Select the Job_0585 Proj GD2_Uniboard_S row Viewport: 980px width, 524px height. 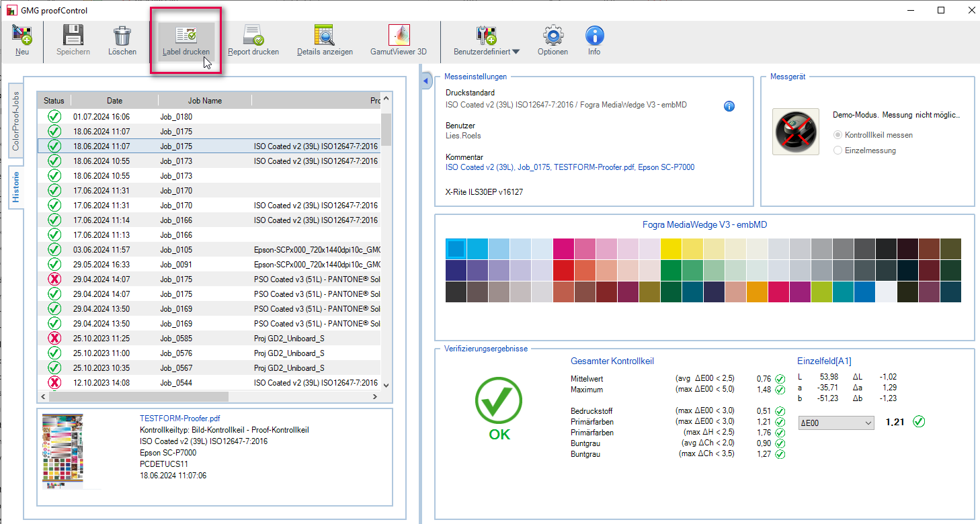pyautogui.click(x=209, y=339)
